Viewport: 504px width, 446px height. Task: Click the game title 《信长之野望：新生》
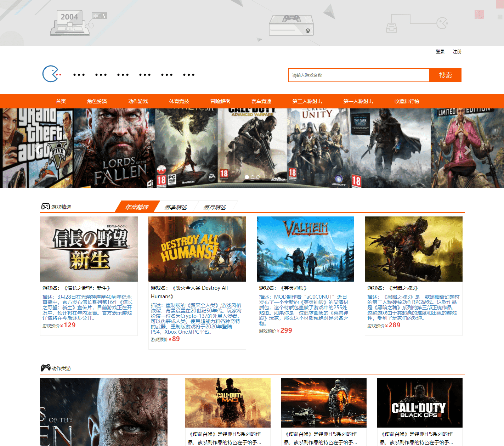87,288
